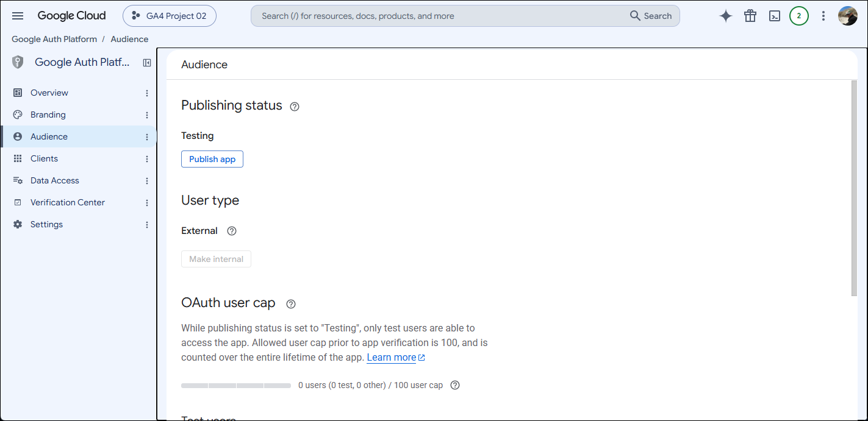This screenshot has width=868, height=421.
Task: Open the Learn more link
Action: (396, 358)
